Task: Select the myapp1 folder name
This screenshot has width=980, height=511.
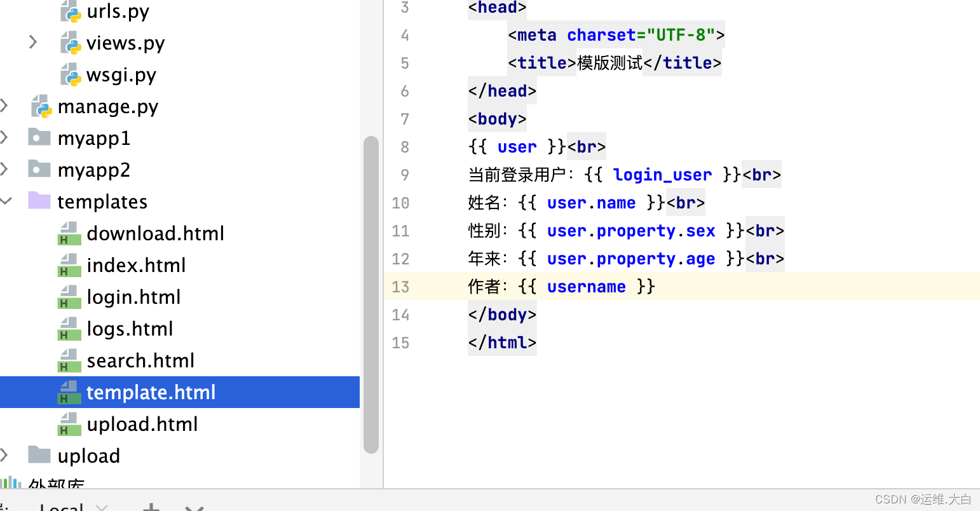Action: (x=94, y=139)
